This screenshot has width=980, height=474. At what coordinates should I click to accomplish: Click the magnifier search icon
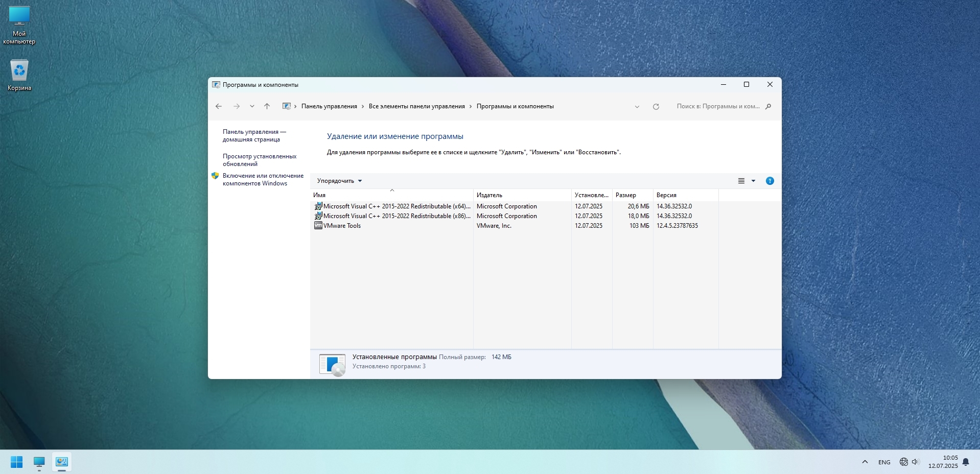tap(768, 106)
